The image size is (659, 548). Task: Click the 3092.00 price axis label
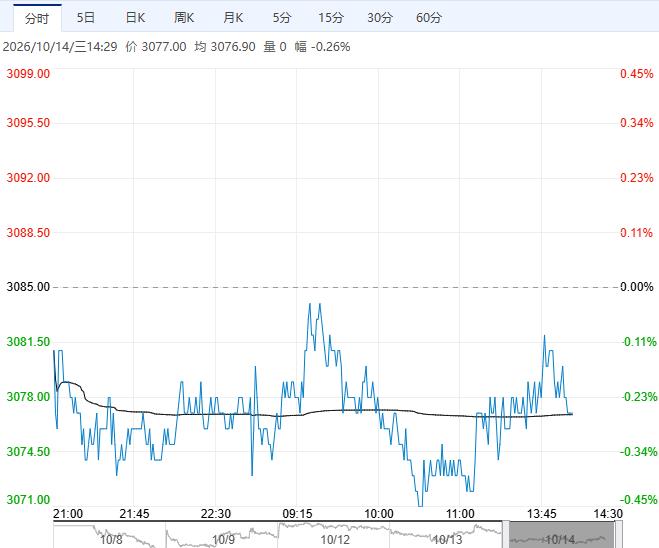[x=28, y=177]
